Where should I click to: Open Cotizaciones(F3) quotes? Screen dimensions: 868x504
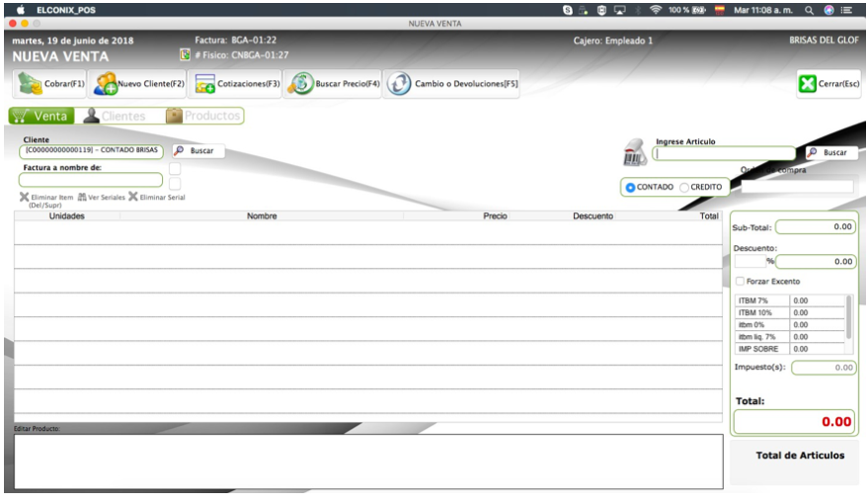click(236, 84)
